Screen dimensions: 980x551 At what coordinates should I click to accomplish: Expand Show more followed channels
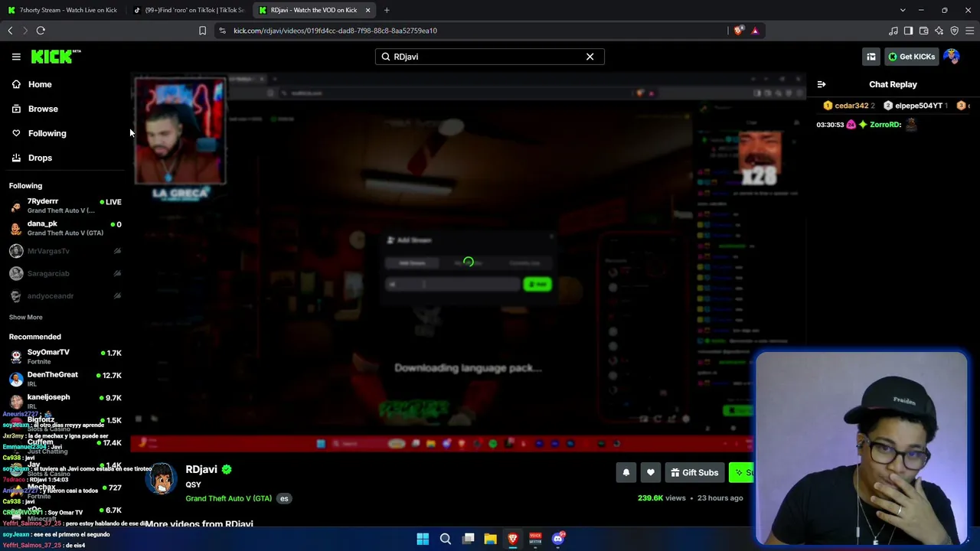(26, 317)
